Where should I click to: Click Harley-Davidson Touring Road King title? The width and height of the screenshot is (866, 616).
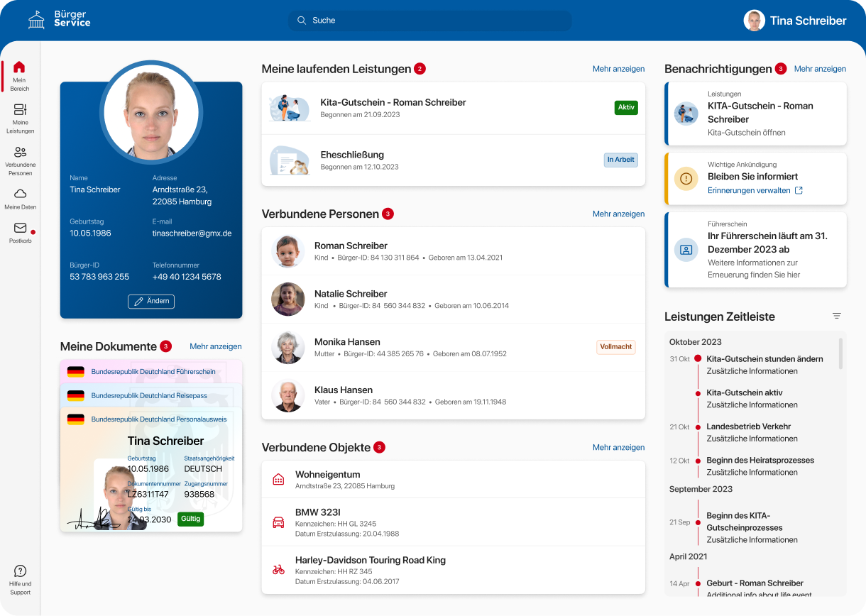[371, 560]
